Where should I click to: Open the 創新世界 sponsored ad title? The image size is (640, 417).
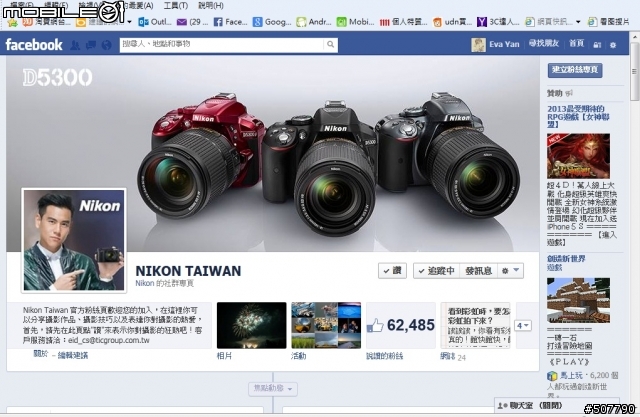(x=566, y=259)
